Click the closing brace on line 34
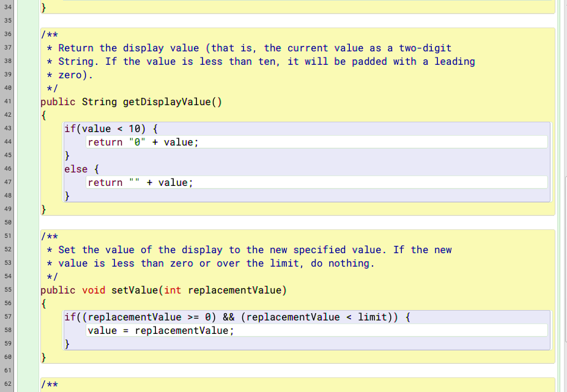567x392 pixels. 43,7
